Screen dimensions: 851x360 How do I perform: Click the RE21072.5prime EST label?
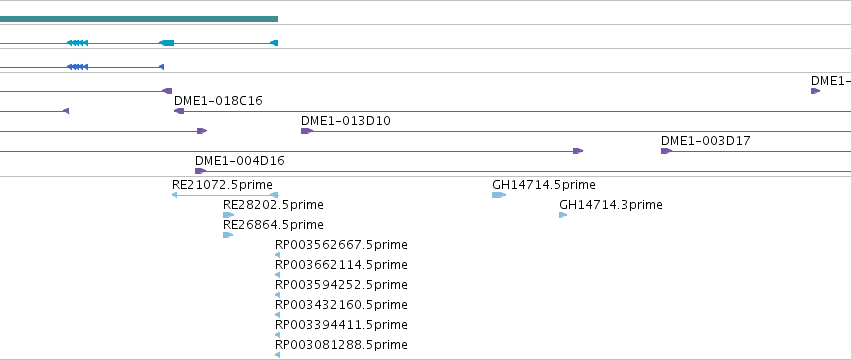pos(222,185)
